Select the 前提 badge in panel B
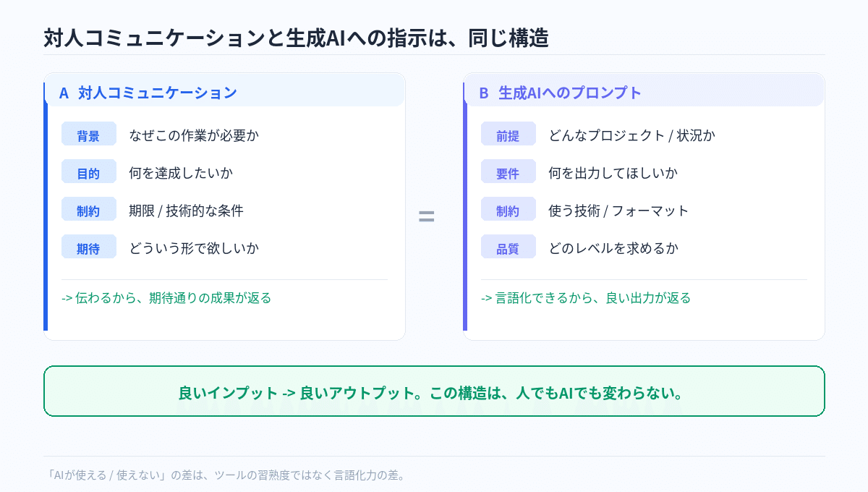This screenshot has width=868, height=492. pos(508,134)
